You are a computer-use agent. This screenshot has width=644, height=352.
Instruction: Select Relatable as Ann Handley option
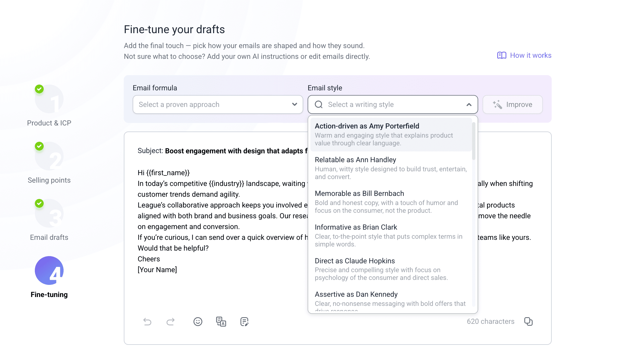coord(391,168)
